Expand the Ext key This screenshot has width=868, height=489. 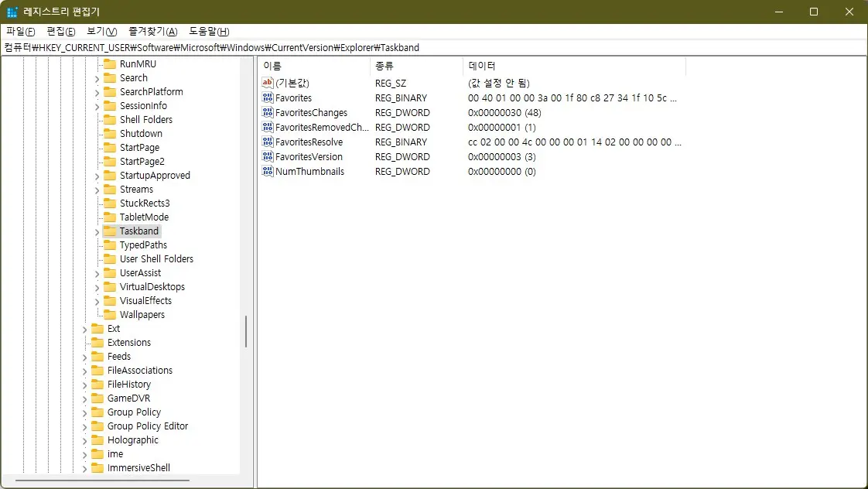(x=84, y=330)
